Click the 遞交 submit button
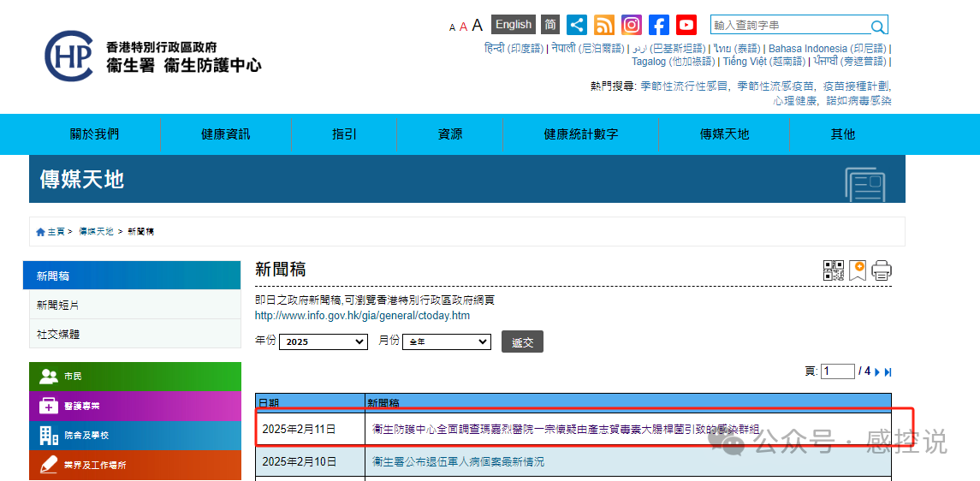Image resolution: width=980 pixels, height=481 pixels. tap(522, 341)
